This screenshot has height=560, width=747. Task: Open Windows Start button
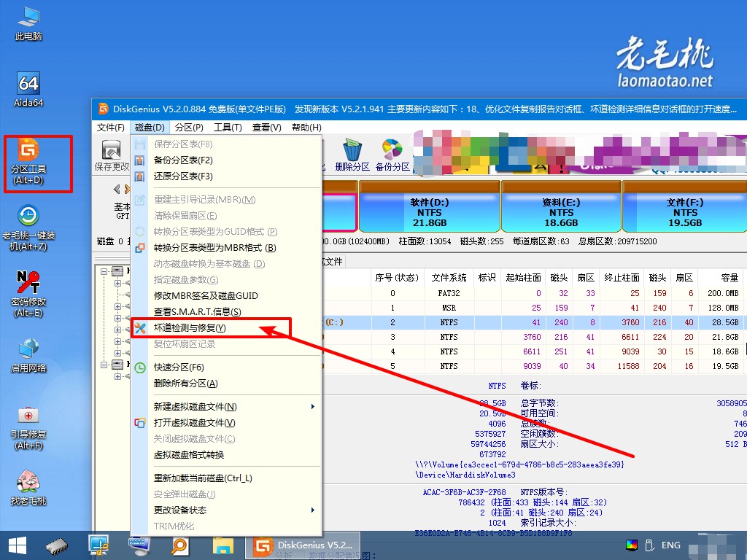[x=18, y=545]
